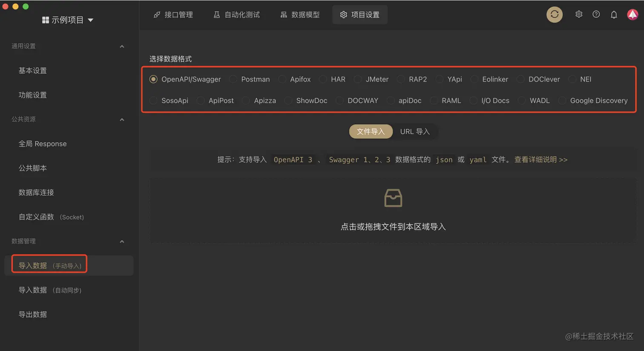The width and height of the screenshot is (644, 351).
Task: Switch to 项目设置 tab
Action: [360, 15]
